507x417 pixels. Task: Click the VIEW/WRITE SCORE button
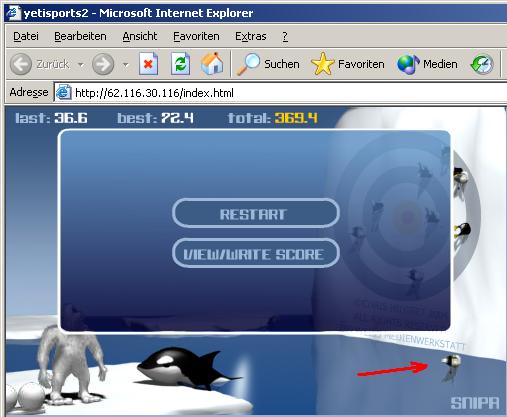tap(256, 254)
